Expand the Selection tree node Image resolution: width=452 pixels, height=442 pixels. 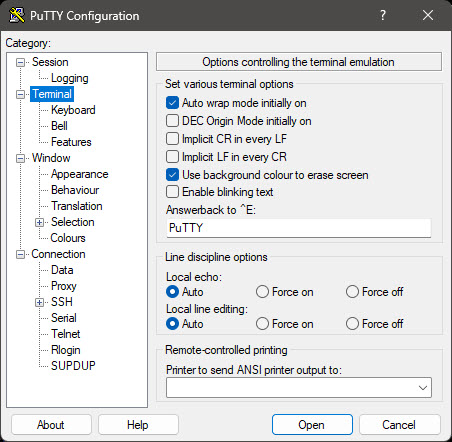point(39,222)
